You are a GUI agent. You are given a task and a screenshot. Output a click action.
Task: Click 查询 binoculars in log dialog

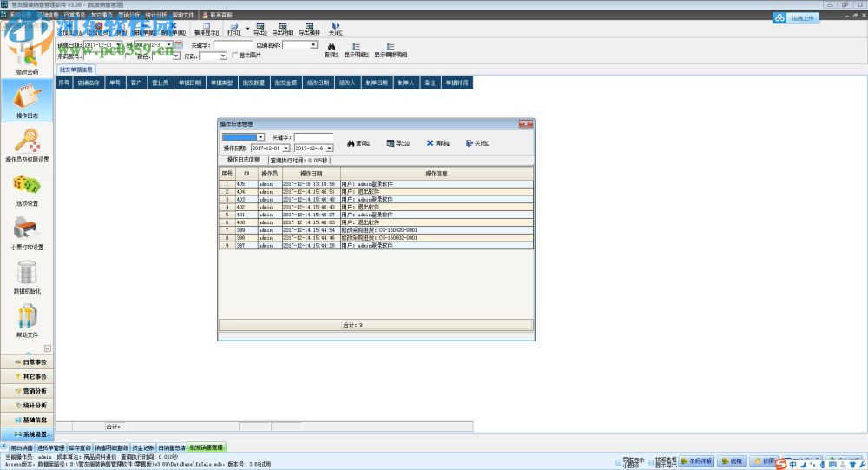[x=358, y=143]
